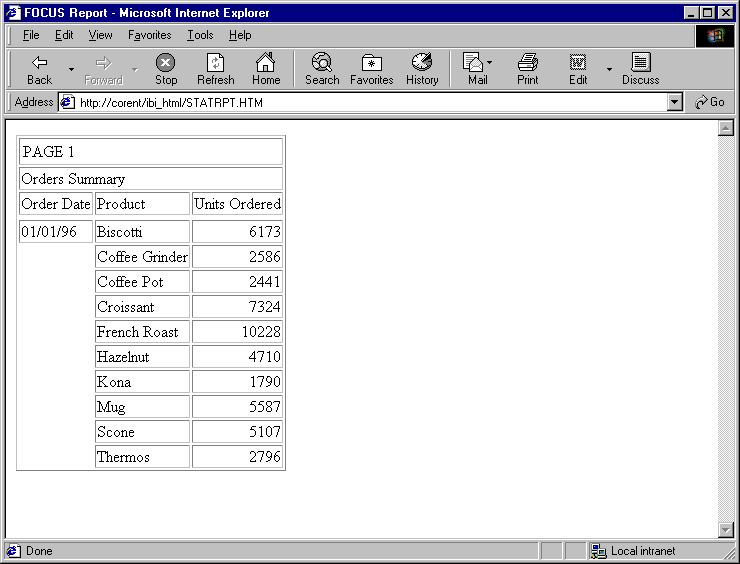The image size is (740, 564).
Task: Click the Back toolbar button
Action: (39, 70)
